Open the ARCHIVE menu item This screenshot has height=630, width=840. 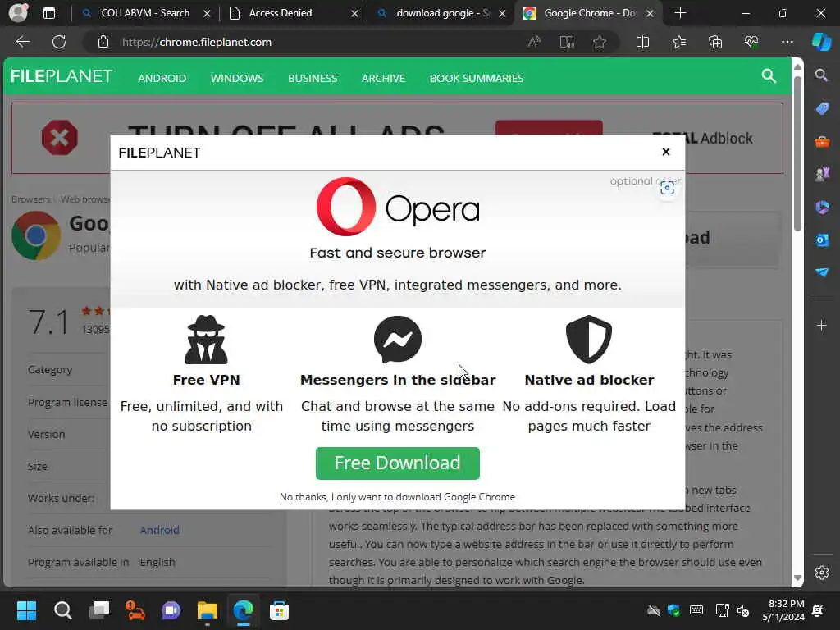coord(384,78)
